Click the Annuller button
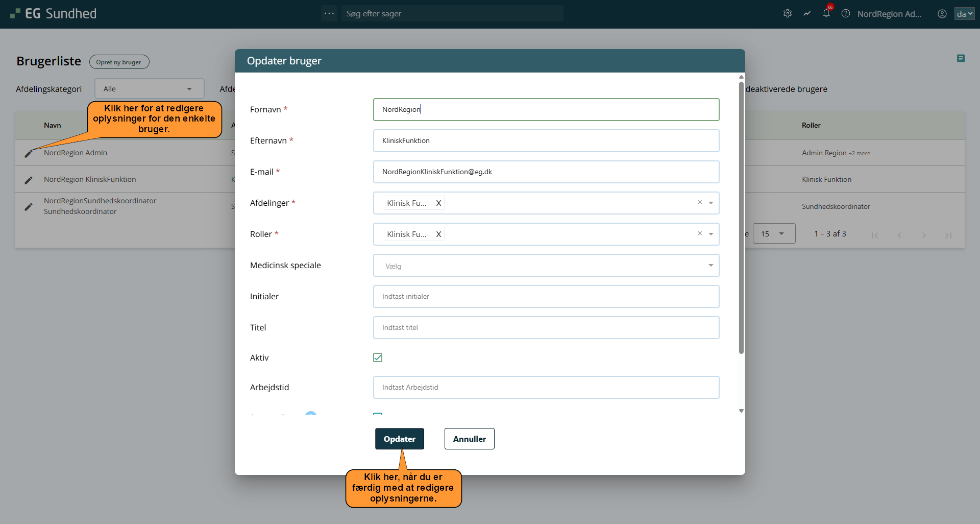 470,439
